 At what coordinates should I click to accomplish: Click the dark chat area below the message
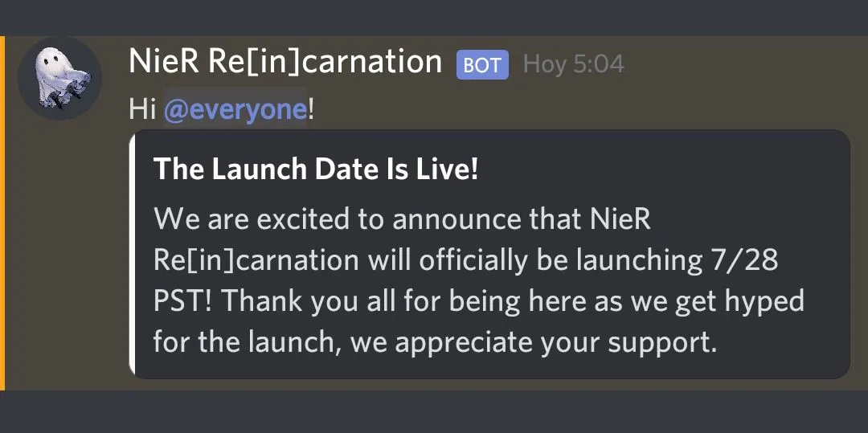pyautogui.click(x=434, y=411)
